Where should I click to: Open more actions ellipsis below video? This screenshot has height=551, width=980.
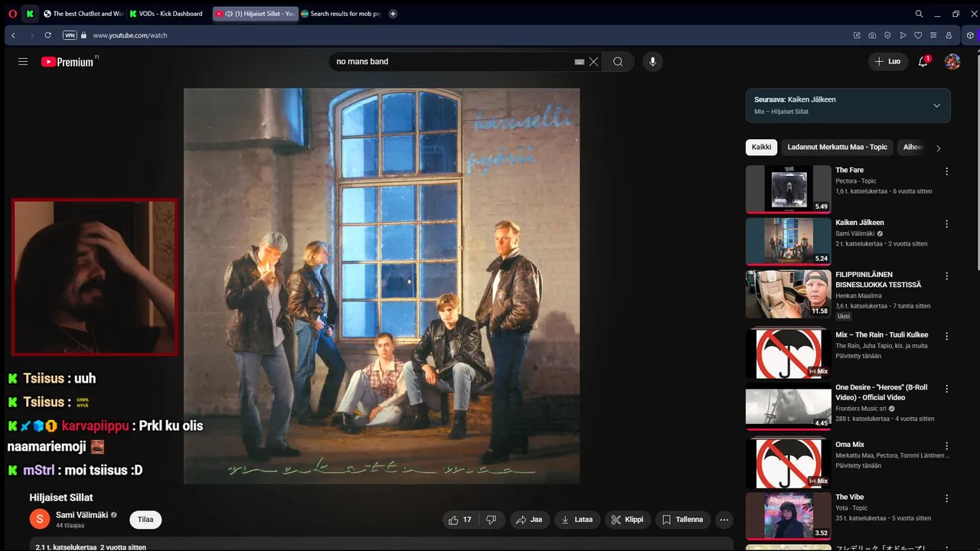pos(724,520)
